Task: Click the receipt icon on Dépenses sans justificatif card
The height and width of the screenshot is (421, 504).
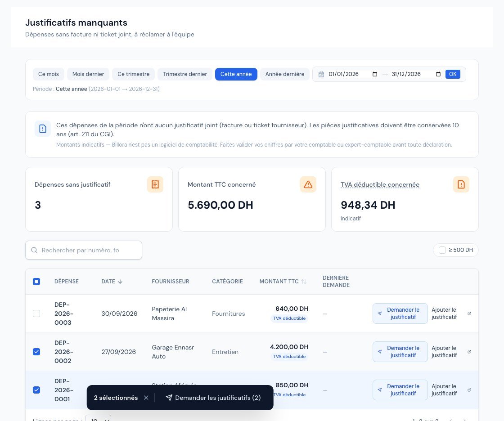Action: click(155, 184)
